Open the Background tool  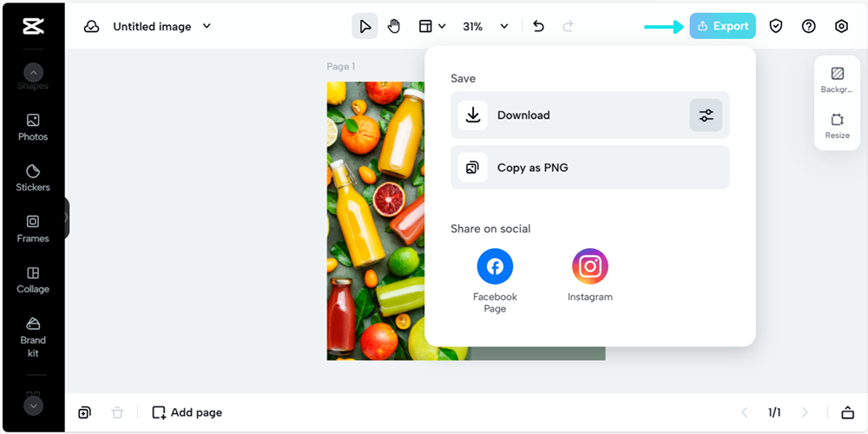pos(837,80)
